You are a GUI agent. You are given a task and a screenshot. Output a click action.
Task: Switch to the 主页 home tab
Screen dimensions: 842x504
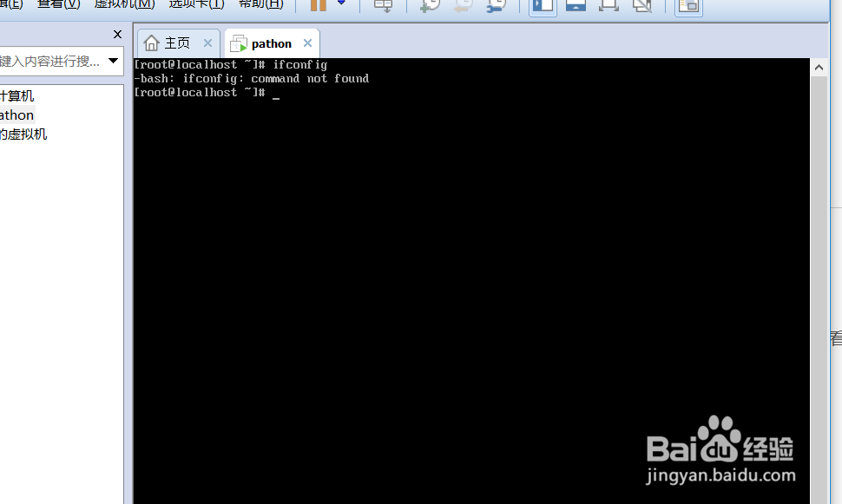tap(177, 43)
